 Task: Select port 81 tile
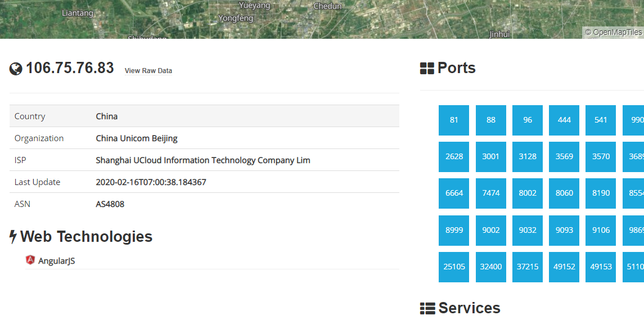454,120
